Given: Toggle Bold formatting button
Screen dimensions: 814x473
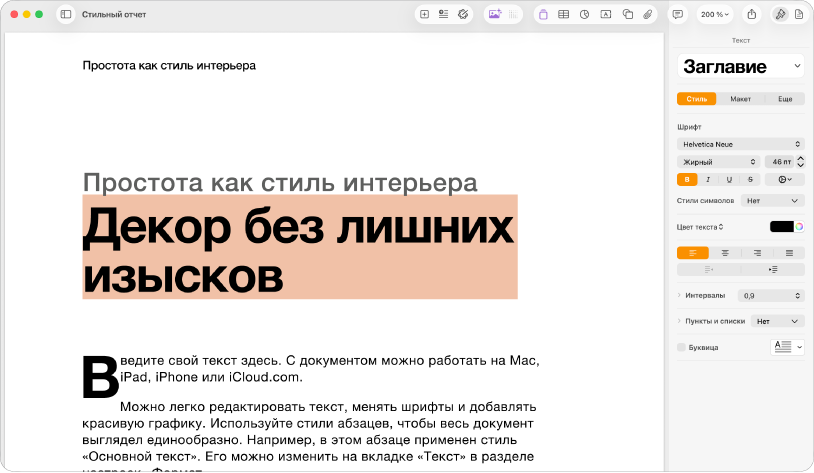Looking at the screenshot, I should (687, 180).
